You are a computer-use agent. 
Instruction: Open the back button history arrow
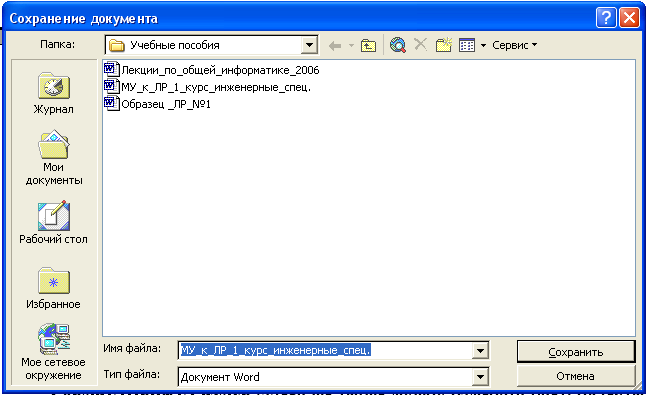[351, 45]
